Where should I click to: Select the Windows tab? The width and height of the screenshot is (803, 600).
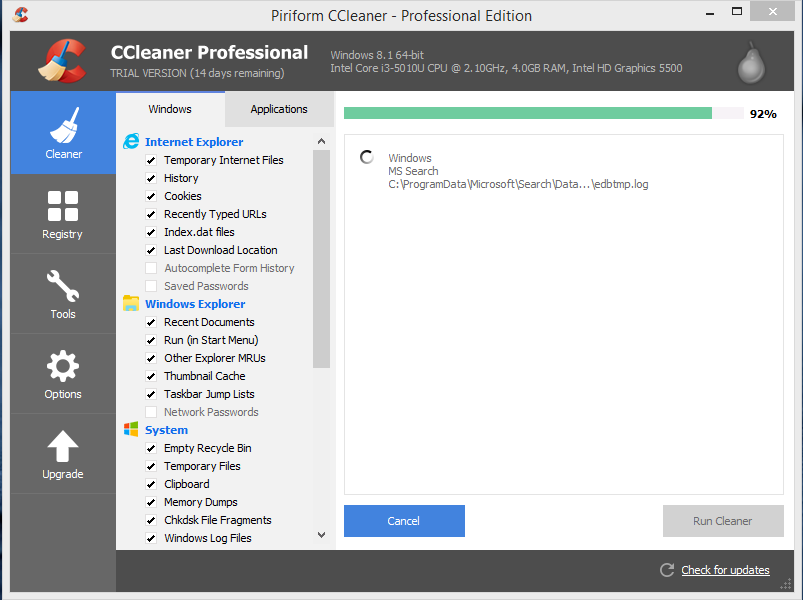coord(170,109)
